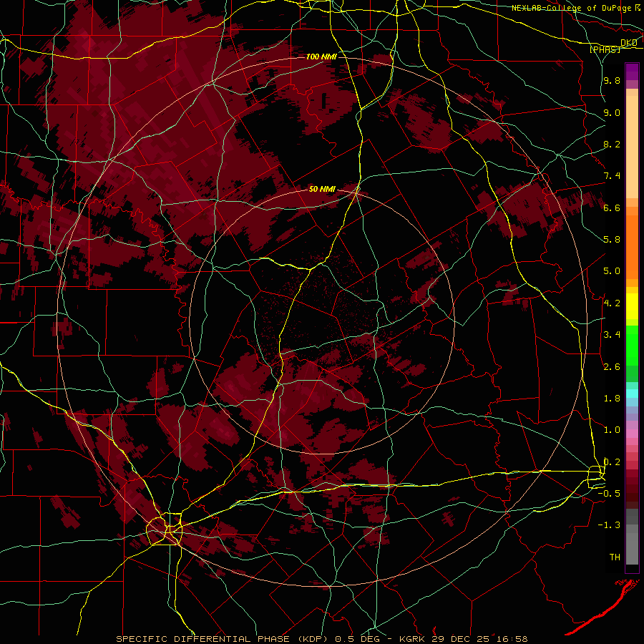The image size is (644, 644).
Task: Click the 7.4 value on the scale
Action: point(612,176)
